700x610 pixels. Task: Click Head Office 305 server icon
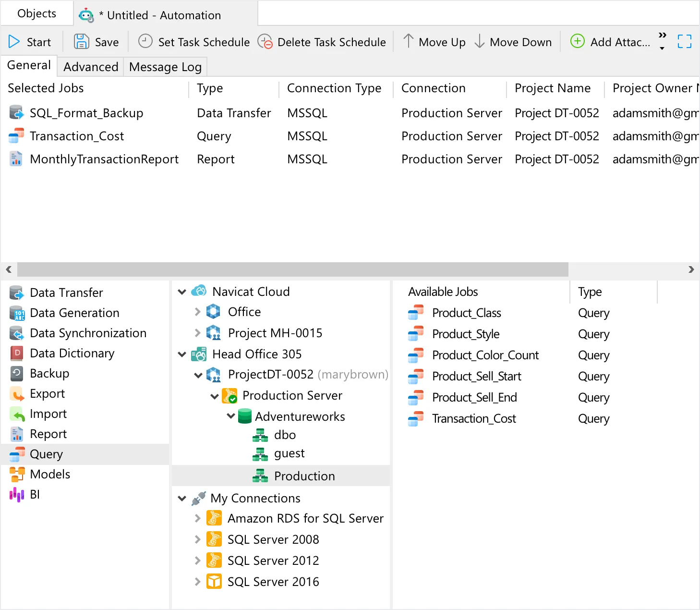point(199,354)
